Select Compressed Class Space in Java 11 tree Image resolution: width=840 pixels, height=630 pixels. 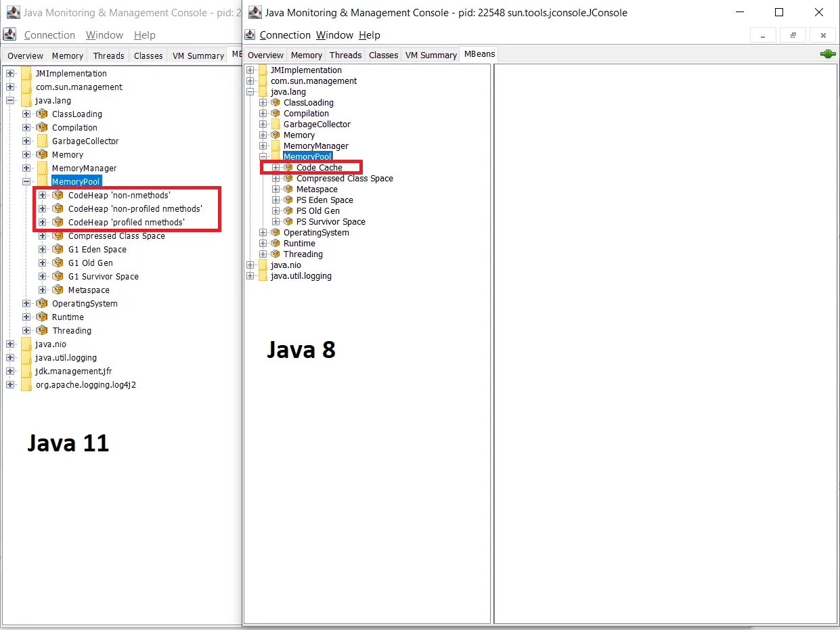[x=116, y=235]
